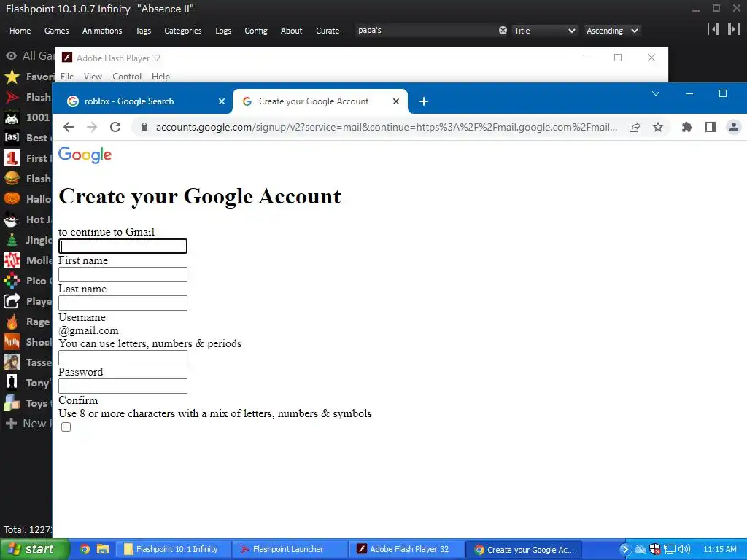The width and height of the screenshot is (747, 560).
Task: Toggle the show password checkbox
Action: pyautogui.click(x=66, y=427)
